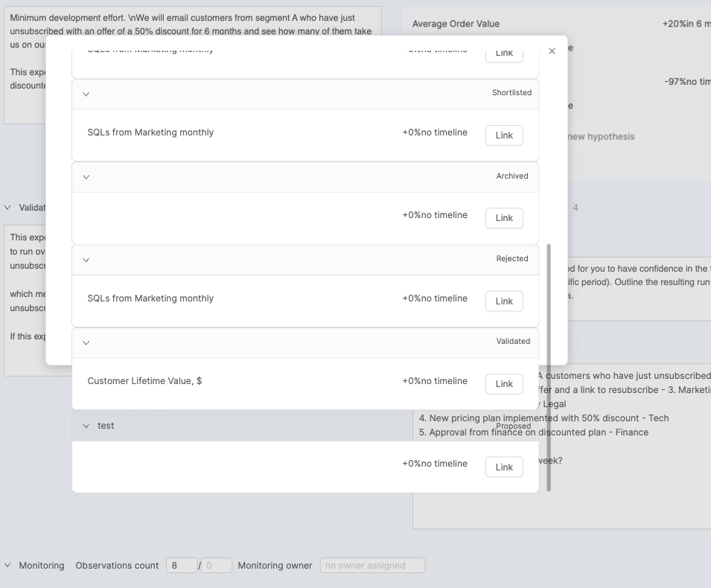Click Link in the Rejected SQLs row
Screen dimensions: 711x588
point(504,301)
